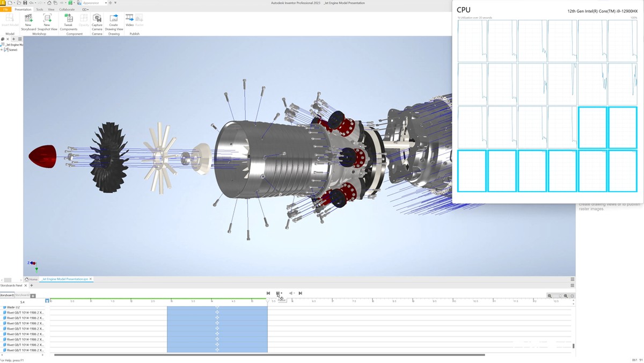Open the quick access toolbar customize arrow
Viewport: 644px width, 363px height.
(x=115, y=3)
